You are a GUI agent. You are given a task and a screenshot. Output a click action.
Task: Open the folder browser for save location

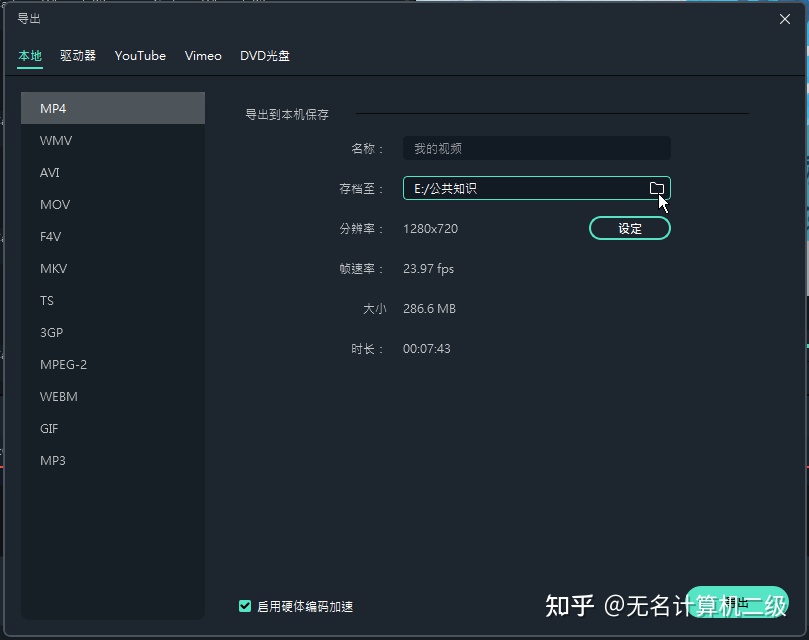click(657, 188)
